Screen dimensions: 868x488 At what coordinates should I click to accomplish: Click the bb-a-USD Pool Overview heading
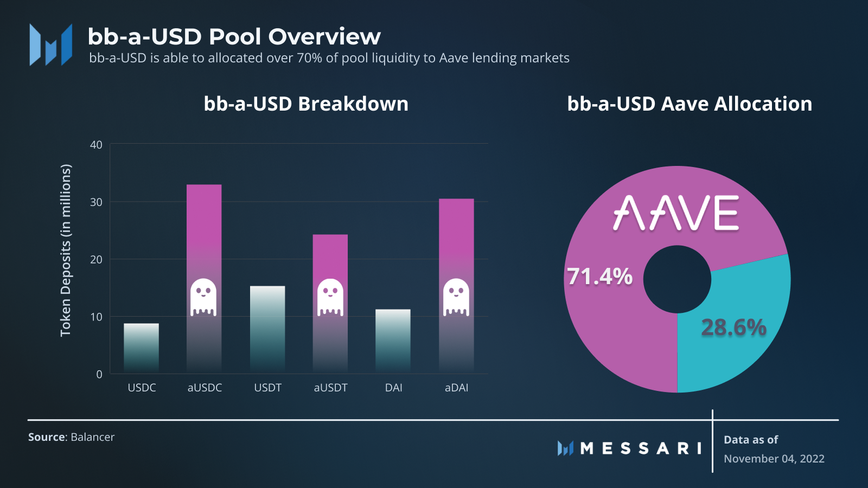coord(234,36)
